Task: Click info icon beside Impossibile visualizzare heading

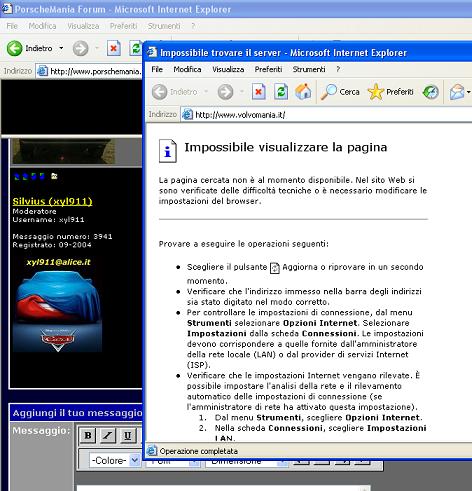Action: [x=167, y=151]
